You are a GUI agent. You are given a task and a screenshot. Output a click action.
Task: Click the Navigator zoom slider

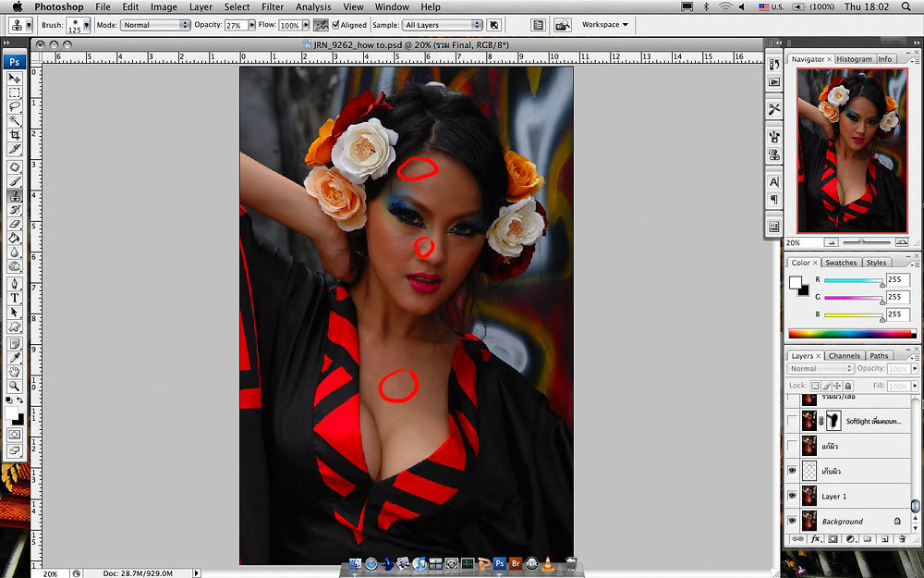coord(866,242)
